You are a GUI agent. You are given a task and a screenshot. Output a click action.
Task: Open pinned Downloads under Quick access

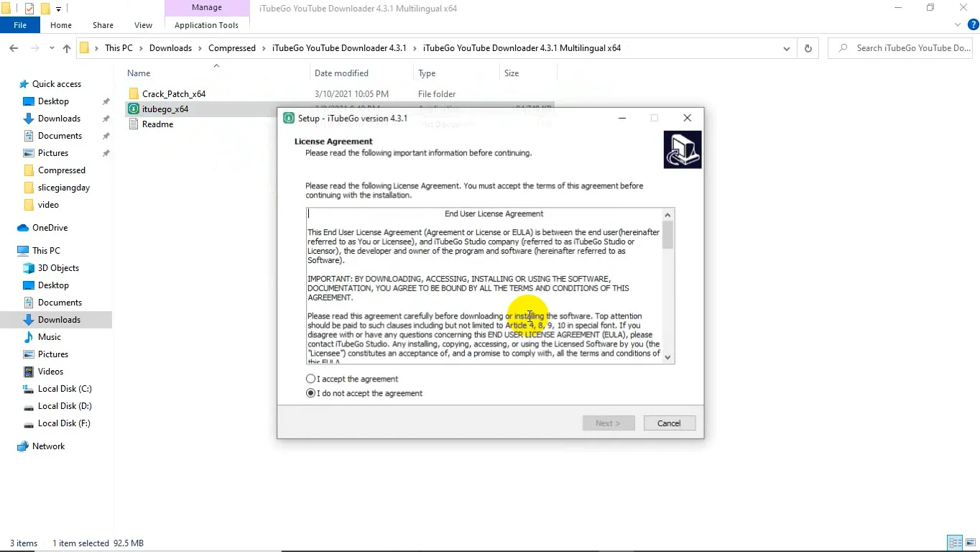click(x=59, y=119)
